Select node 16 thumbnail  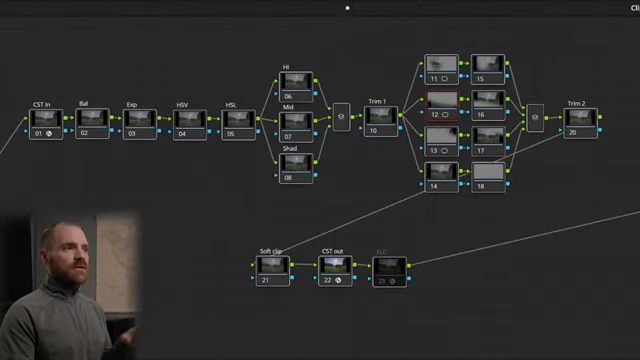coord(488,100)
